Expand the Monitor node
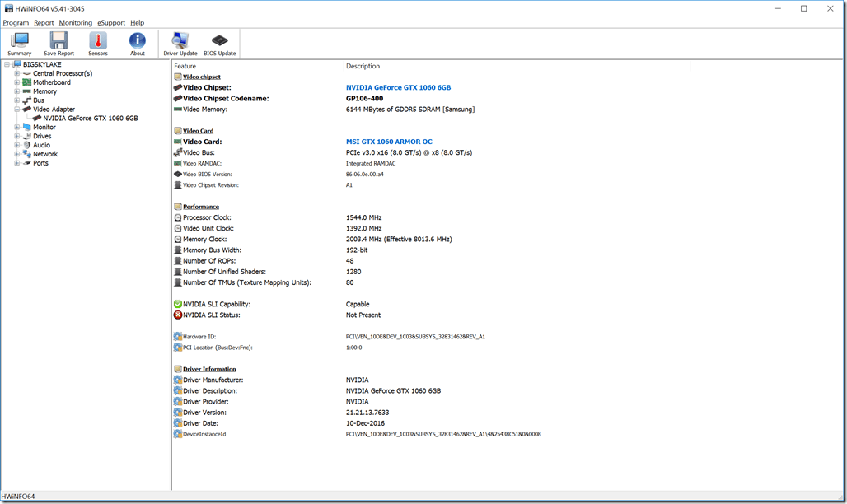 click(x=16, y=127)
